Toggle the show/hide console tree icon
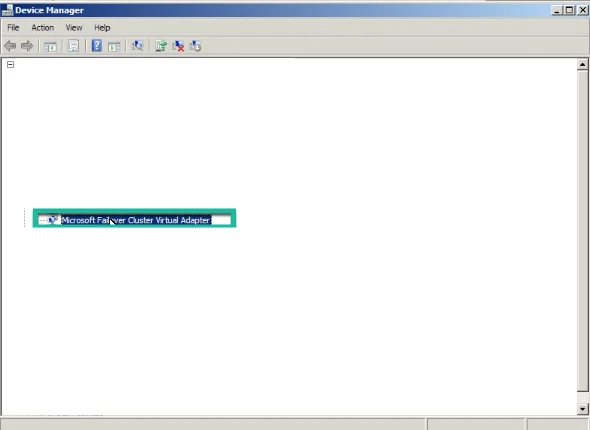Image resolution: width=590 pixels, height=430 pixels. (x=50, y=47)
